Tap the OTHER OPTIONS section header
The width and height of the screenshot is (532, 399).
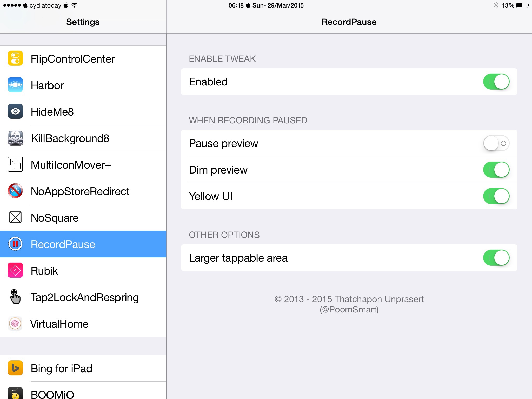[x=224, y=235]
